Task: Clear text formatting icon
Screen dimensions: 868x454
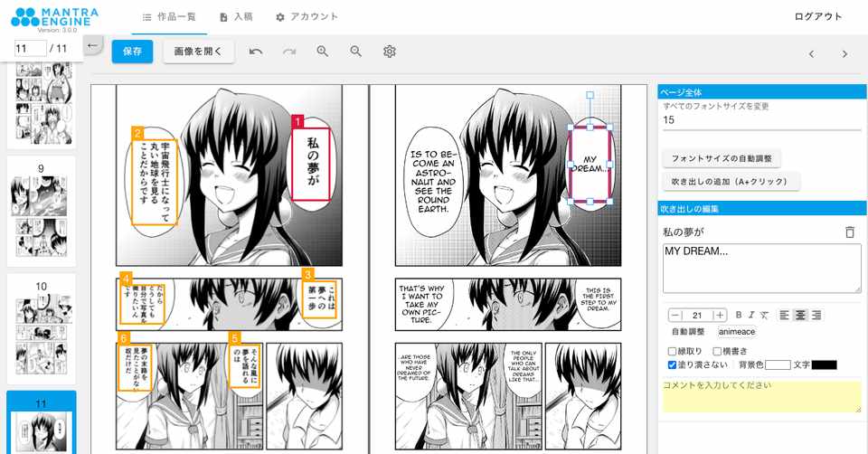Action: click(765, 315)
